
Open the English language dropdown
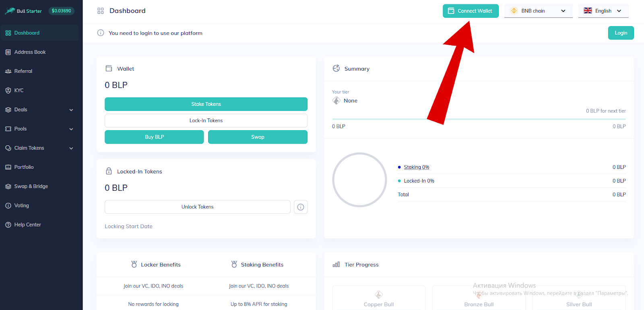pos(603,11)
